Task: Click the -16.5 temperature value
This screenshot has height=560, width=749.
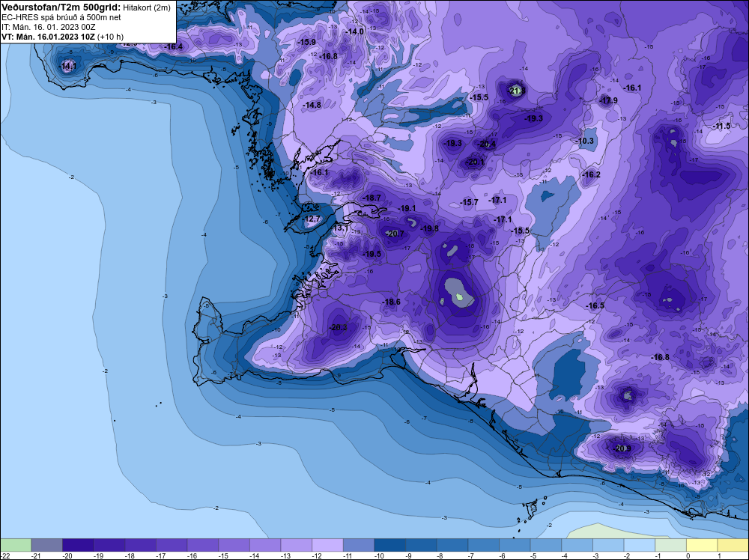Action: tap(595, 305)
